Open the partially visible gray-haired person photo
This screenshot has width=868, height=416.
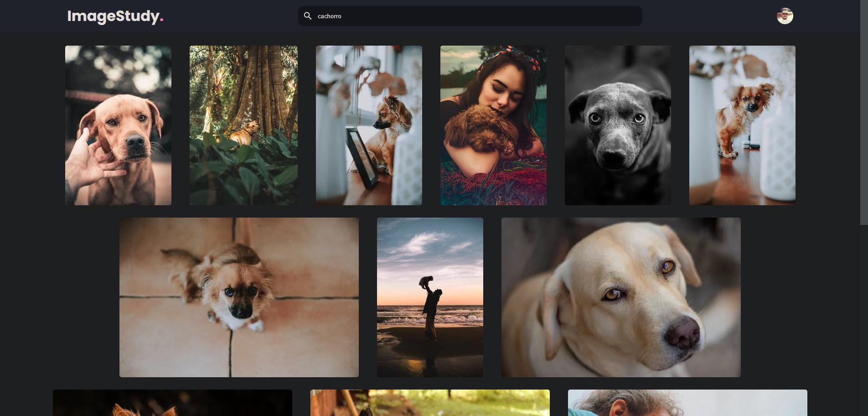pos(687,403)
